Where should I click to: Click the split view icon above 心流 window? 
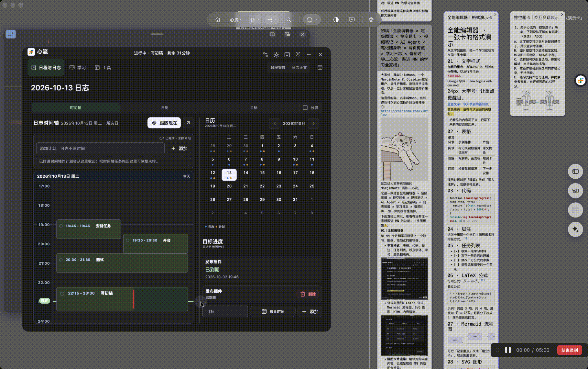click(x=272, y=34)
